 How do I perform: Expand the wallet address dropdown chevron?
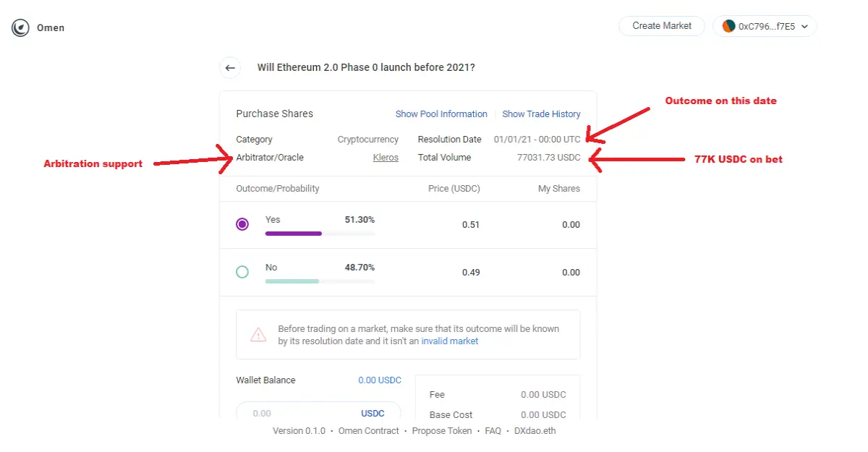(804, 26)
